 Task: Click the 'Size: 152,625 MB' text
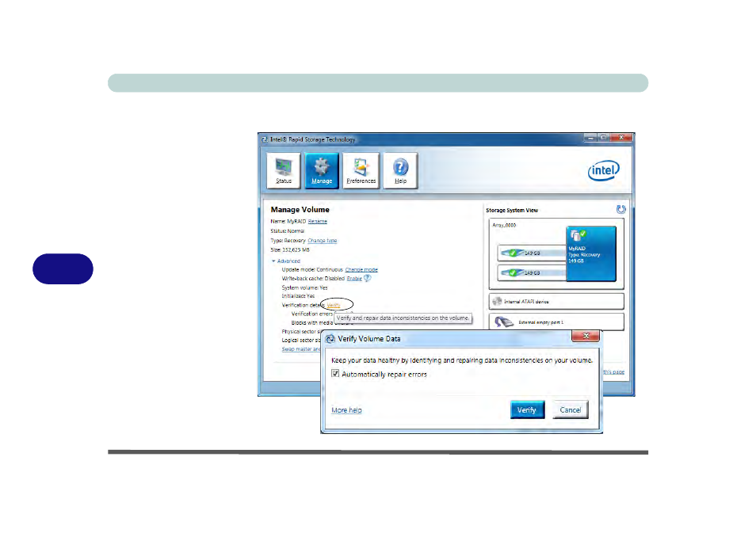pyautogui.click(x=290, y=250)
